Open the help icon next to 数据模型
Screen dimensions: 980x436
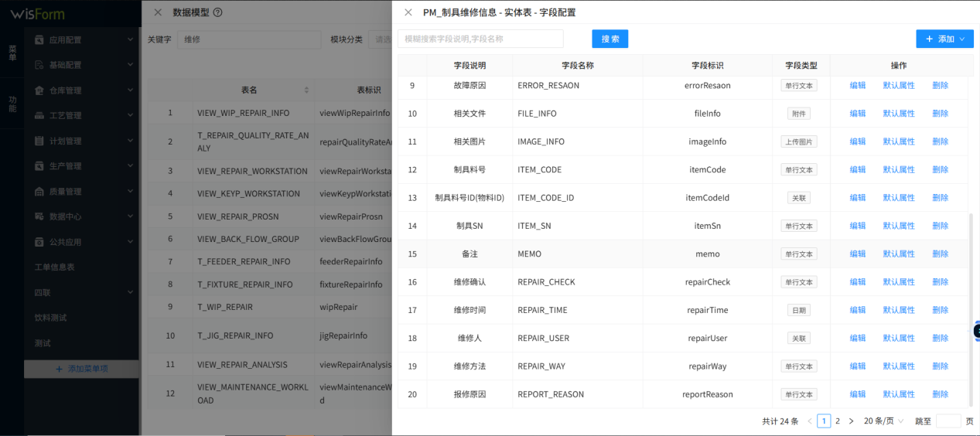pyautogui.click(x=217, y=12)
